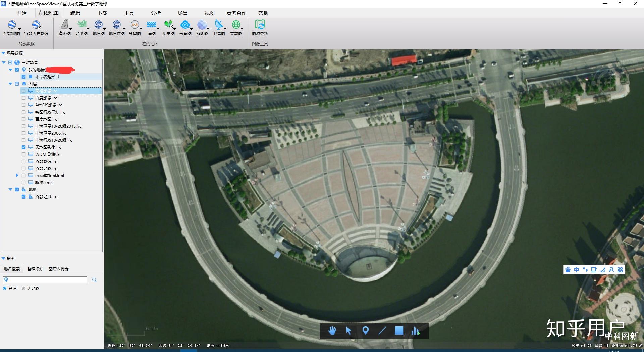Viewport: 644px width, 352px height.
Task: Open the 下载 ribbon tab
Action: [102, 13]
